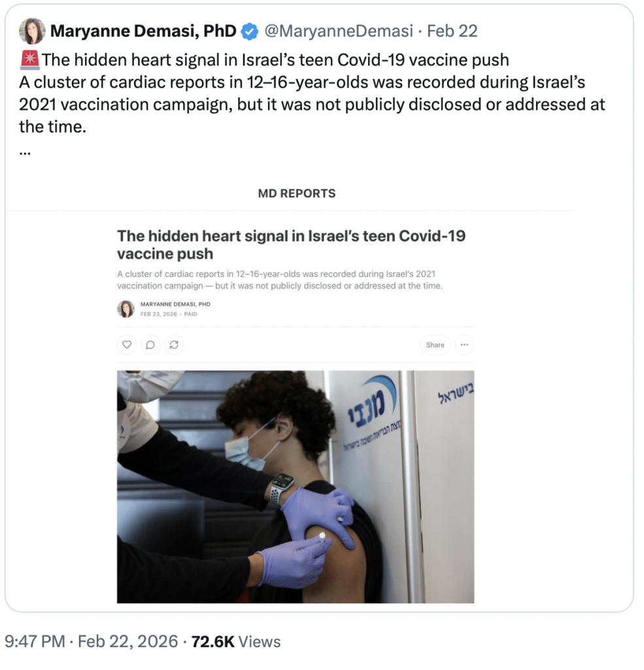Click the Share button
The width and height of the screenshot is (644, 670).
(435, 345)
